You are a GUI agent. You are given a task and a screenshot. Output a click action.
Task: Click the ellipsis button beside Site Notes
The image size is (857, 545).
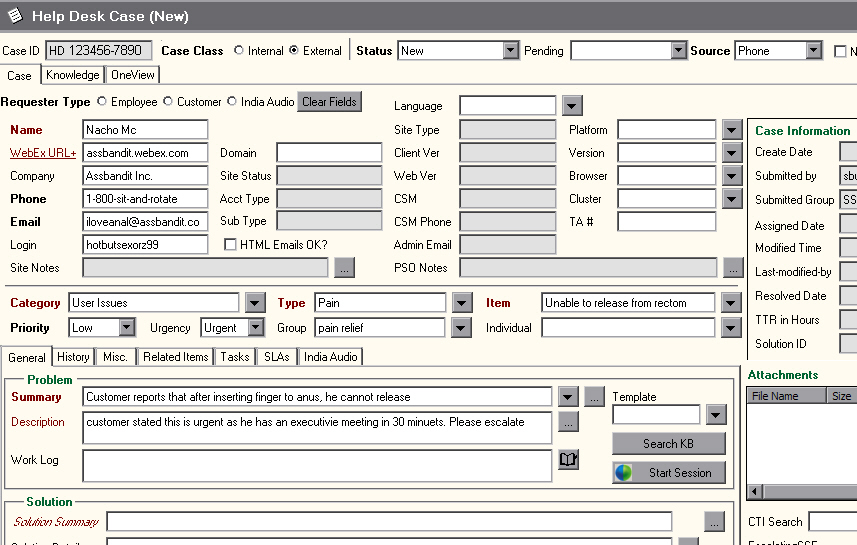(344, 268)
